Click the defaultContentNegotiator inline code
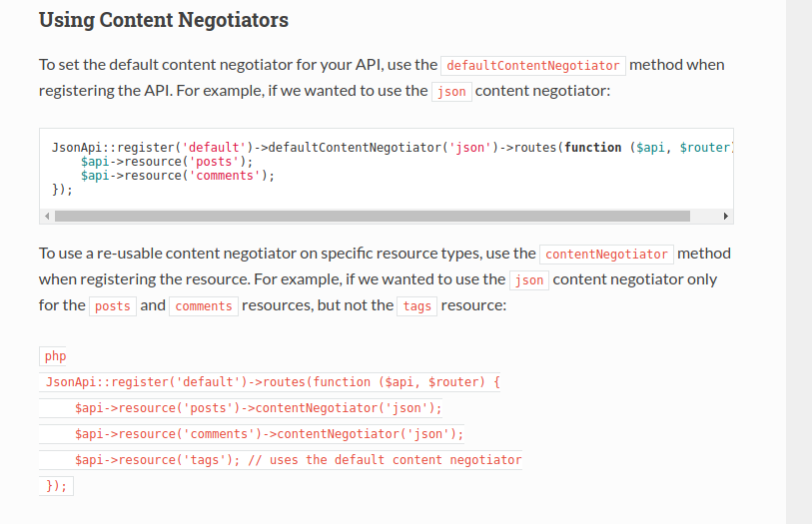This screenshot has height=524, width=812. click(533, 66)
